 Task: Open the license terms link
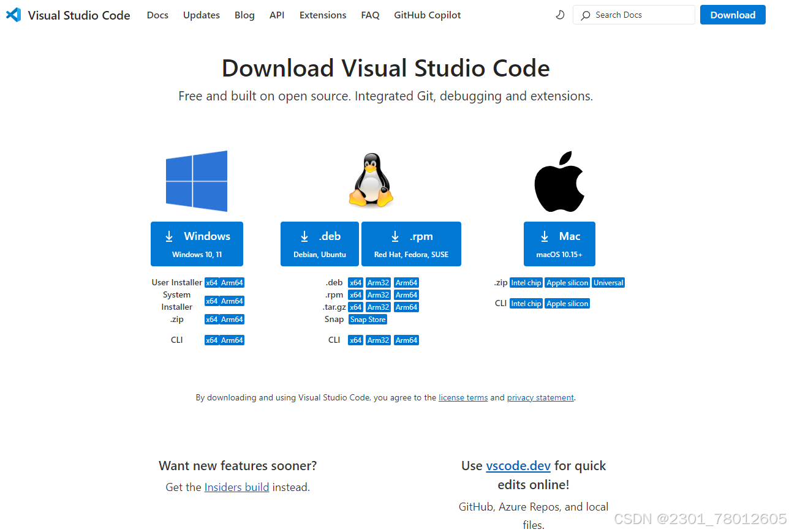coord(463,398)
